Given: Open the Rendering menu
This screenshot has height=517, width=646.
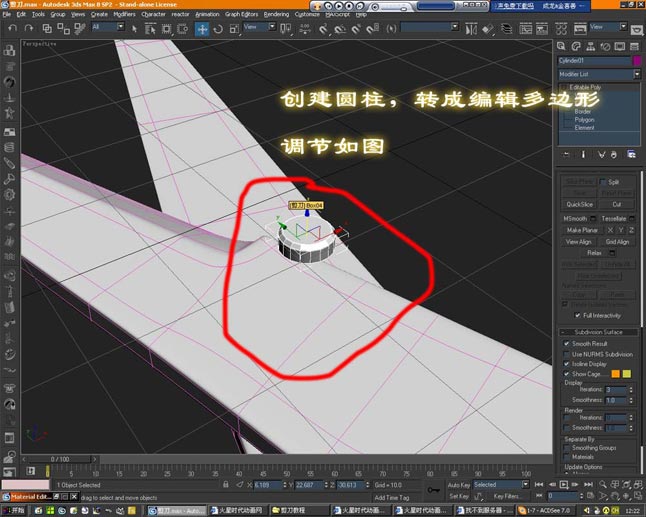Looking at the screenshot, I should 276,14.
